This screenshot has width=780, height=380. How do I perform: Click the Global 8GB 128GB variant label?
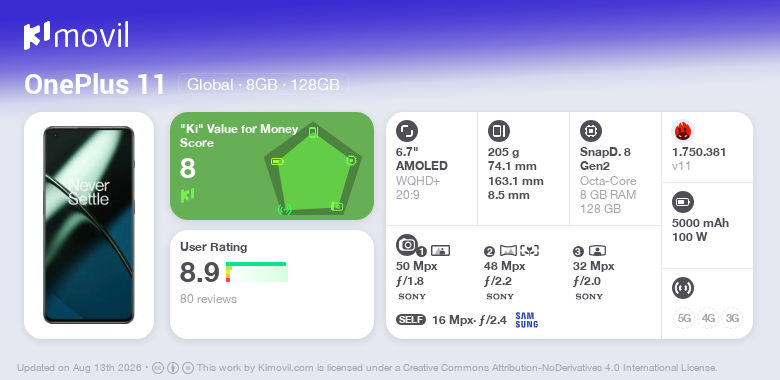(263, 84)
